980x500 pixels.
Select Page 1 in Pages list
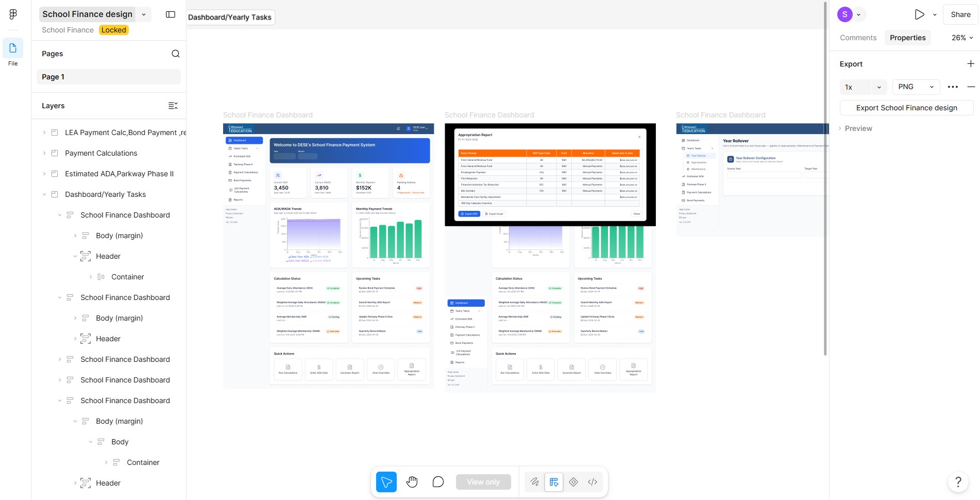[109, 77]
